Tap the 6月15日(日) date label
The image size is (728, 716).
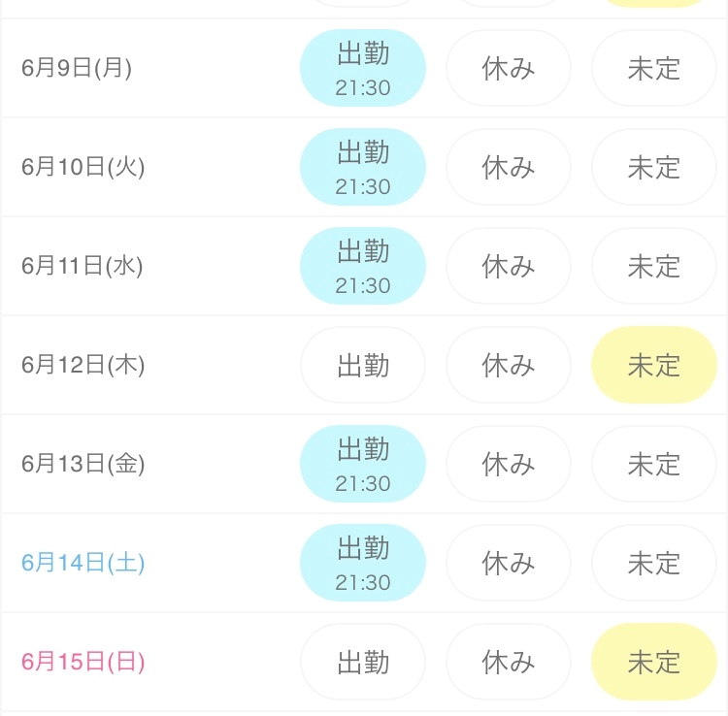click(x=83, y=662)
